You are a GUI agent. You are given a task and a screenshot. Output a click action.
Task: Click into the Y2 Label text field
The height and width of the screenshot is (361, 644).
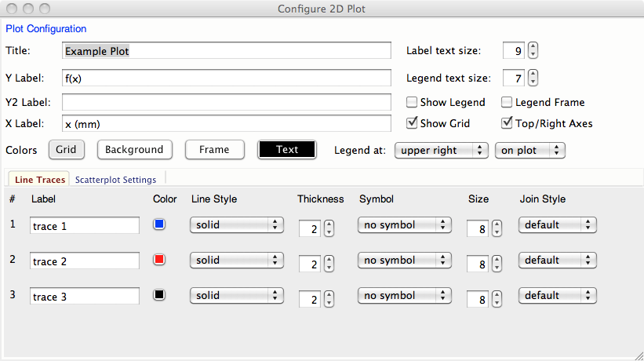pos(226,103)
